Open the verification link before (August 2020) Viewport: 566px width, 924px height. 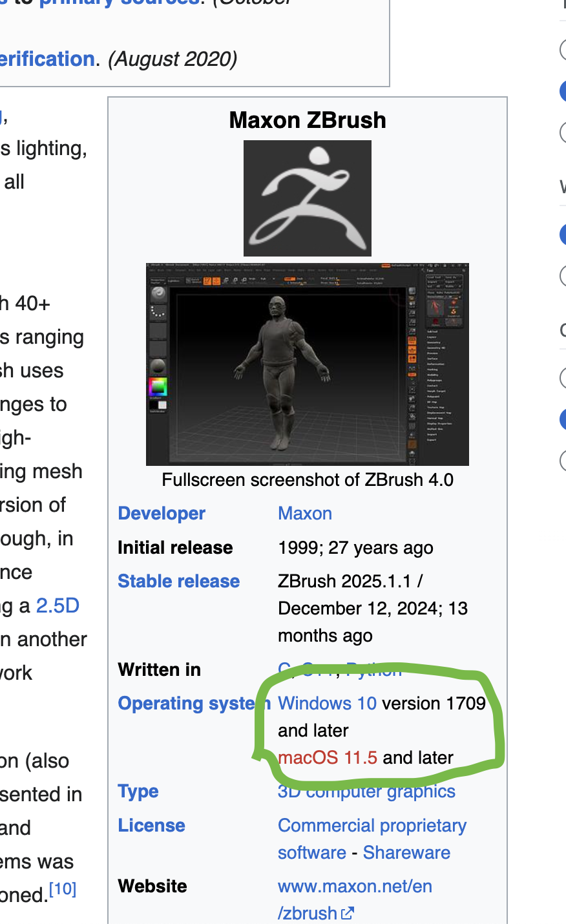[x=47, y=59]
